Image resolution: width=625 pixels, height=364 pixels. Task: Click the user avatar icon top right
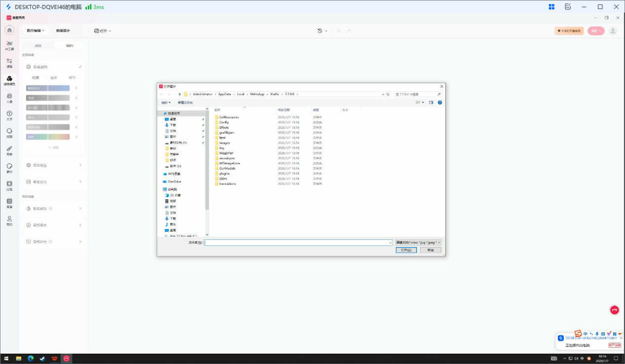612,31
